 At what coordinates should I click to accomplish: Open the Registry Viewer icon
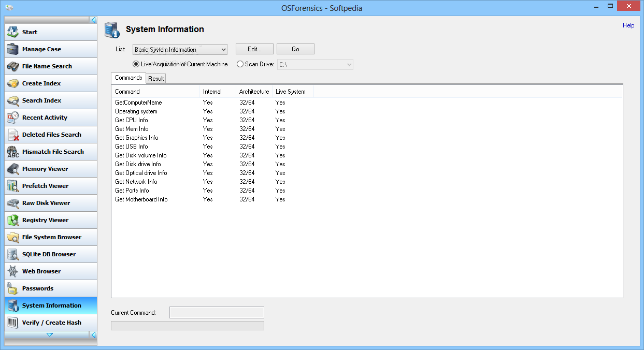pyautogui.click(x=13, y=220)
